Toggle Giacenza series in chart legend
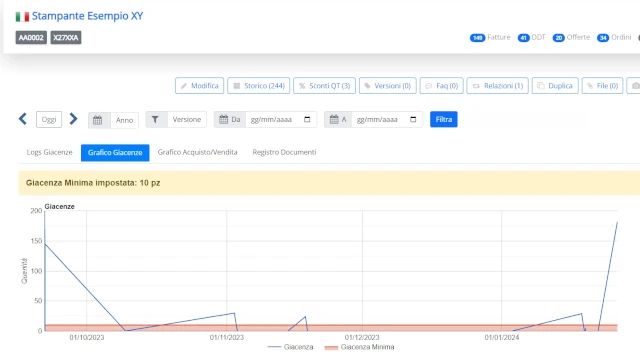 [290, 347]
